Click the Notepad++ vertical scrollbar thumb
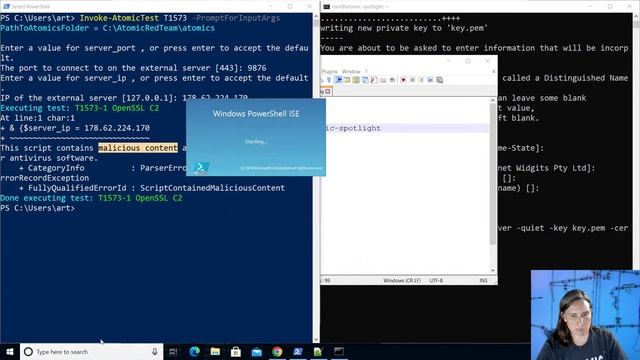Screen dimensions: 640x360 tap(493, 173)
